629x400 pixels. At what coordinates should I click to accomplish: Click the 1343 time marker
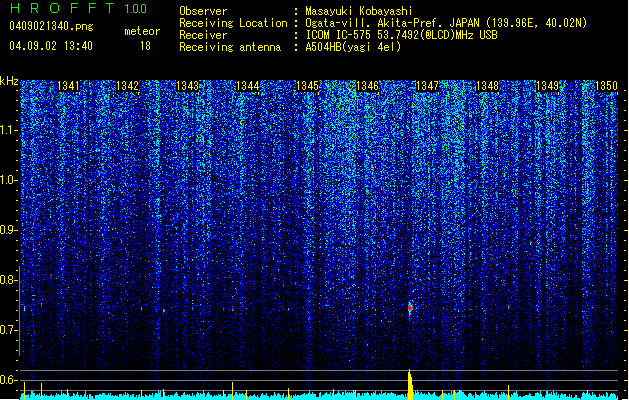[x=187, y=86]
